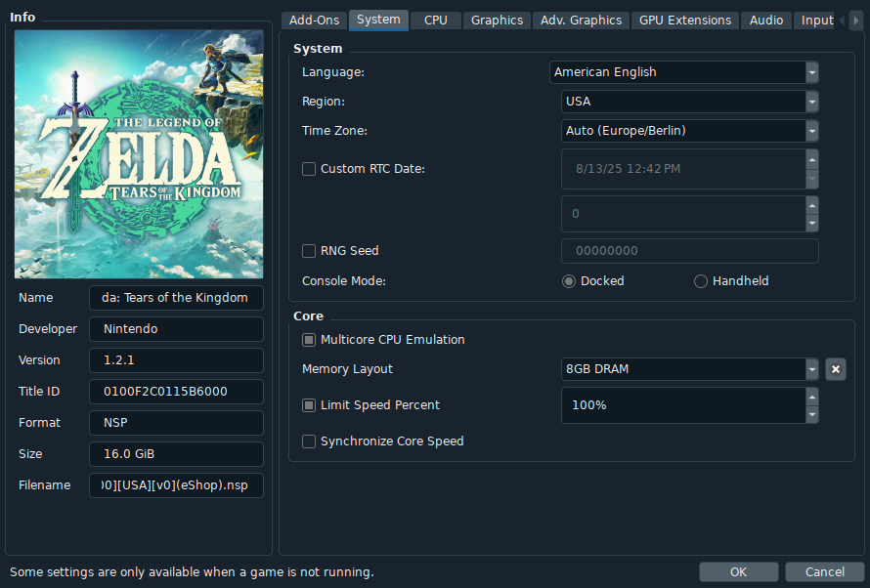Open the Region dropdown showing USA
The width and height of the screenshot is (870, 588).
point(690,102)
